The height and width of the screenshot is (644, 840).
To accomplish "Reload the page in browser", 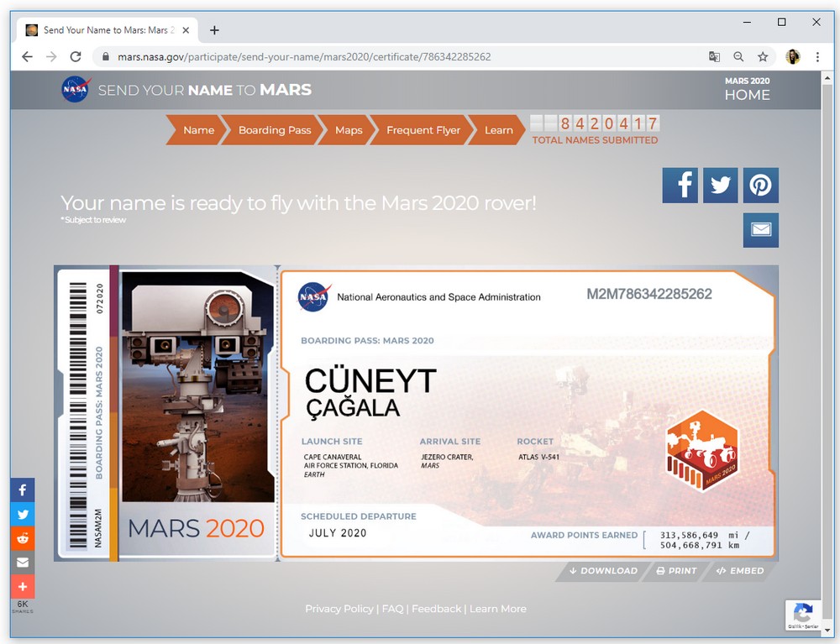I will [76, 57].
